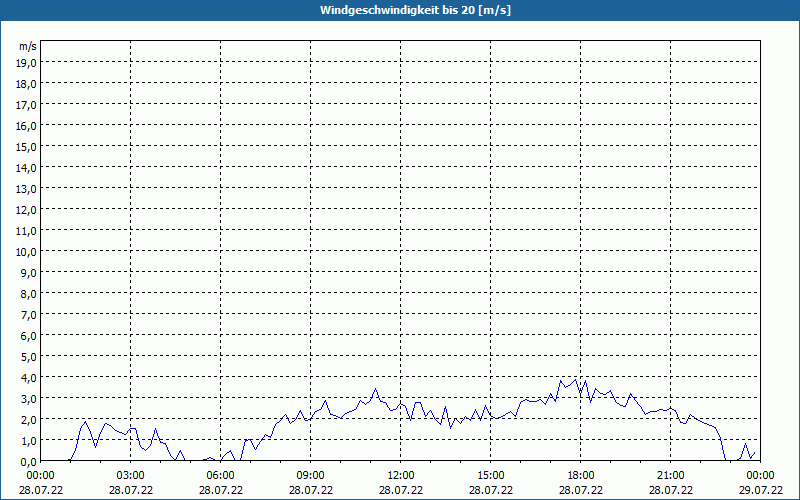This screenshot has height=500, width=800.
Task: Click the 18:00 time axis label
Action: 580,475
